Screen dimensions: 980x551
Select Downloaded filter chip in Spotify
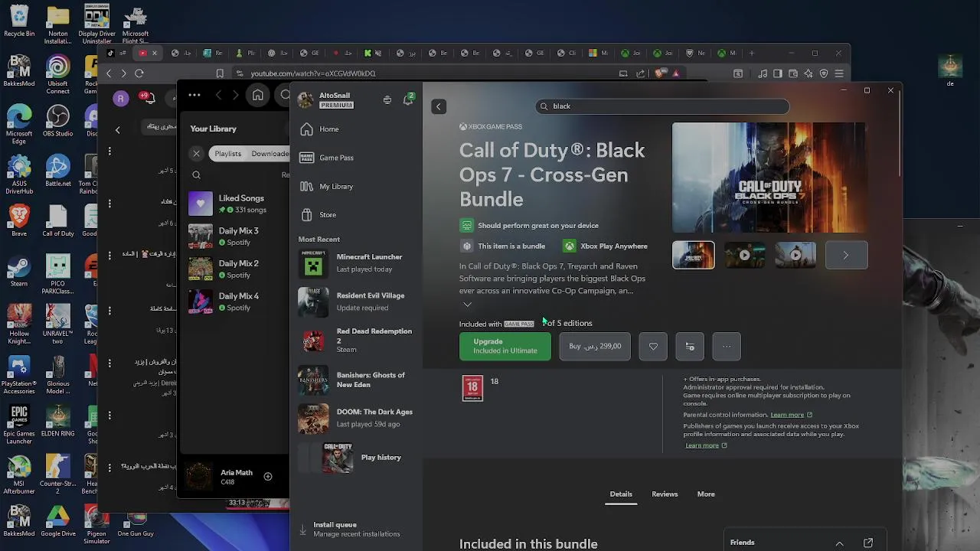[269, 154]
